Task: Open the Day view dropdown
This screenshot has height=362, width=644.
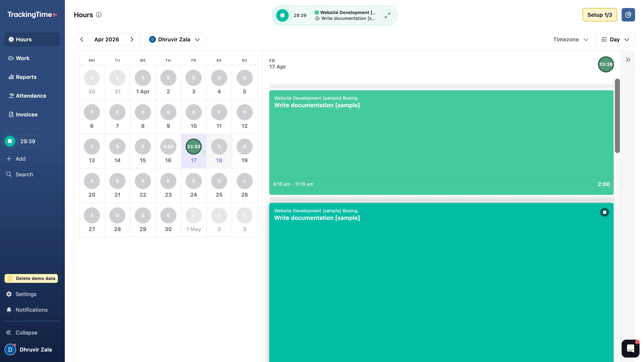Action: 615,40
